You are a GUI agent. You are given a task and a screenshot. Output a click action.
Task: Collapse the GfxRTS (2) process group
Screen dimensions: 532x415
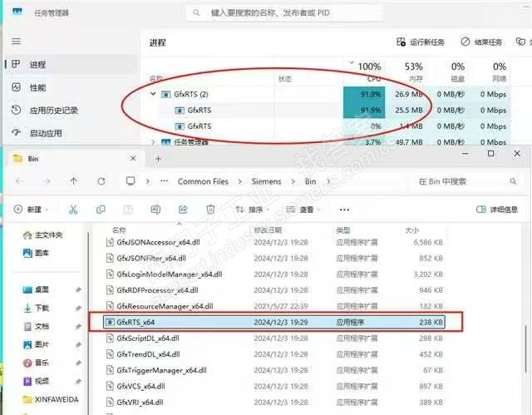point(153,95)
